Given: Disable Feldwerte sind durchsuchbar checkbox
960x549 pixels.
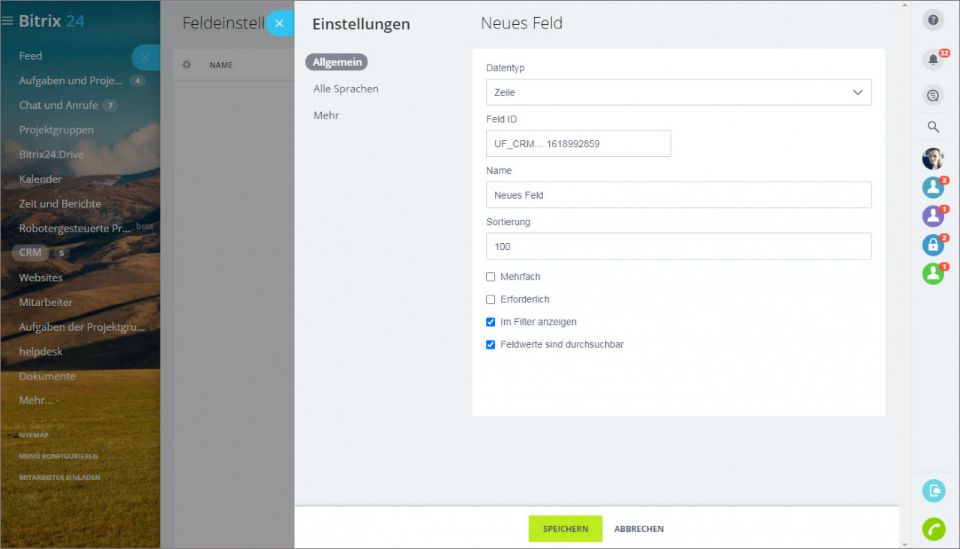Looking at the screenshot, I should point(491,345).
